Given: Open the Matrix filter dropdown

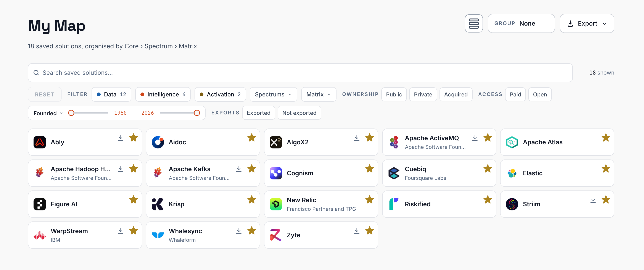Looking at the screenshot, I should [x=319, y=95].
